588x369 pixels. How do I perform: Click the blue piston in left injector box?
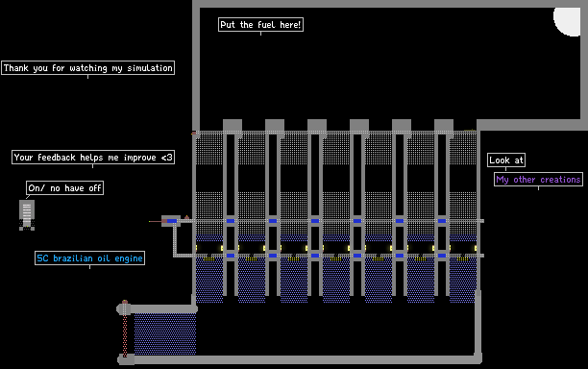tap(172, 221)
